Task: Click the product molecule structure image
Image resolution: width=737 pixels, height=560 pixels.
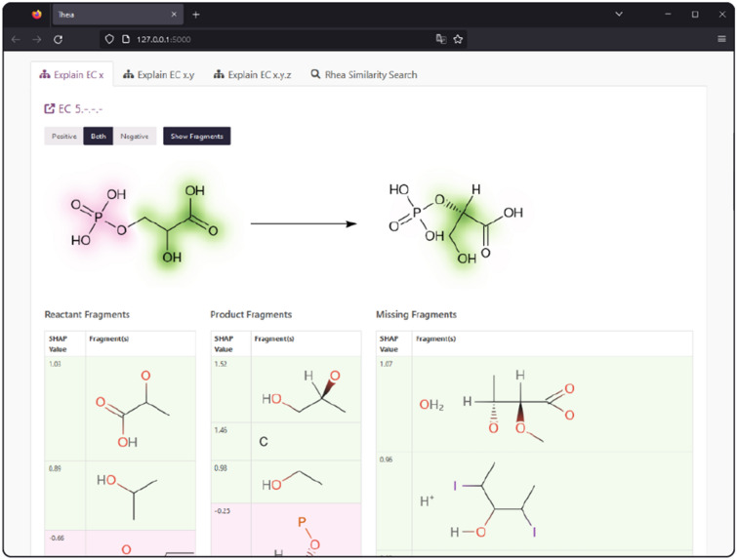Action: [x=453, y=222]
